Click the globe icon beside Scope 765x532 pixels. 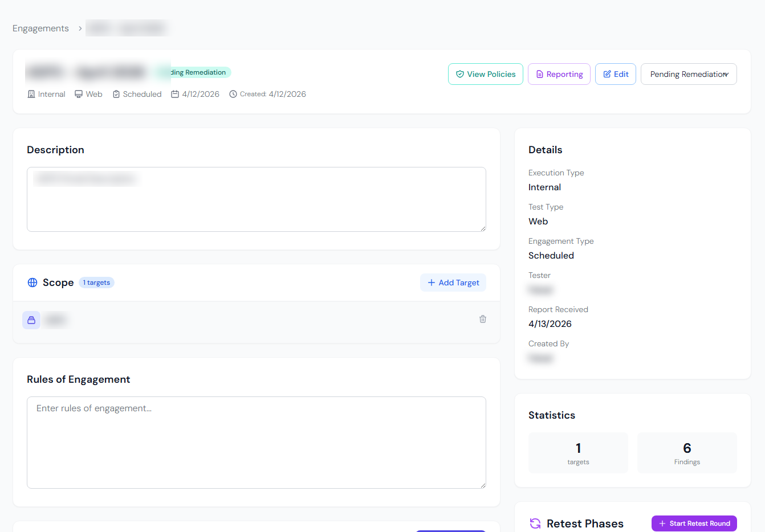point(32,283)
